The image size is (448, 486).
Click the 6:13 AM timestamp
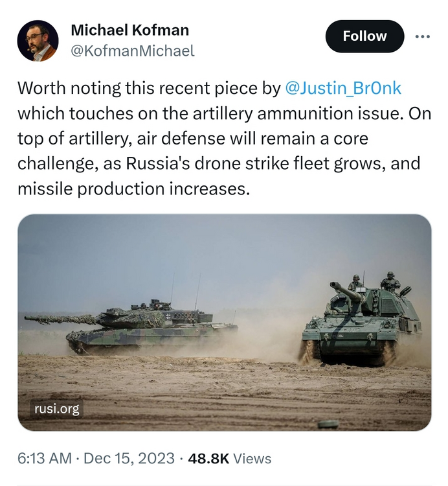pos(45,458)
